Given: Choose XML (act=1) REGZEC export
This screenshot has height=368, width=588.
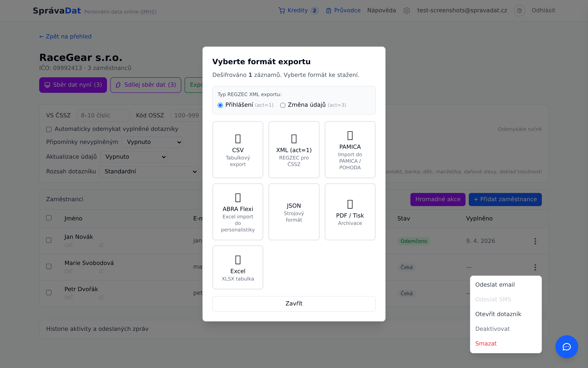Looking at the screenshot, I should (x=294, y=150).
